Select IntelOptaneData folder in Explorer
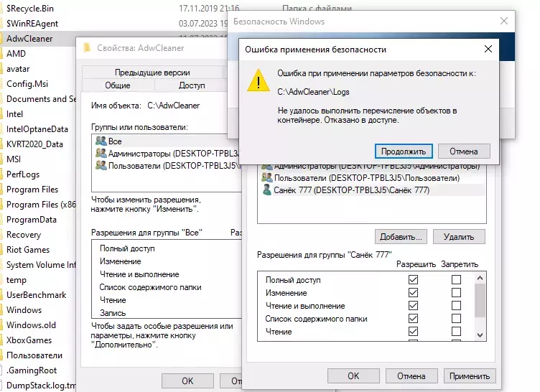 click(37, 129)
